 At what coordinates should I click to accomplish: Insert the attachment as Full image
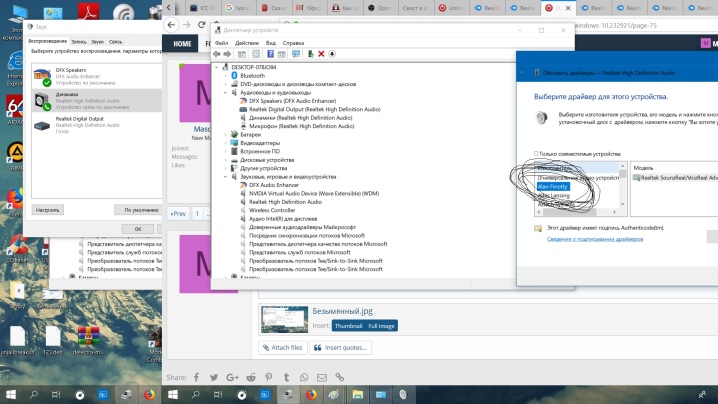(x=381, y=326)
